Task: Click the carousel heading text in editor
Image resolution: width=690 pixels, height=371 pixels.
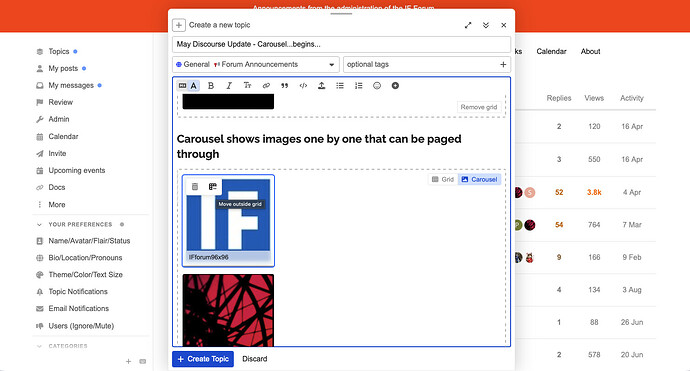Action: pyautogui.click(x=319, y=147)
